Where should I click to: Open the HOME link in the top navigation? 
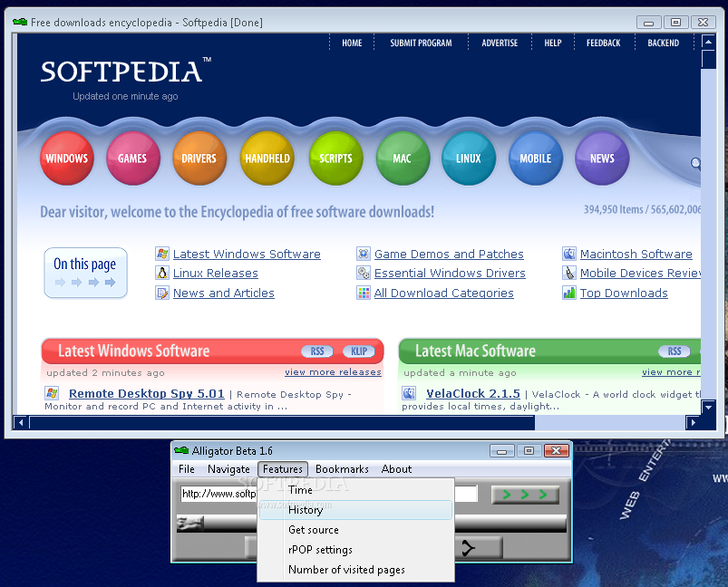point(352,43)
